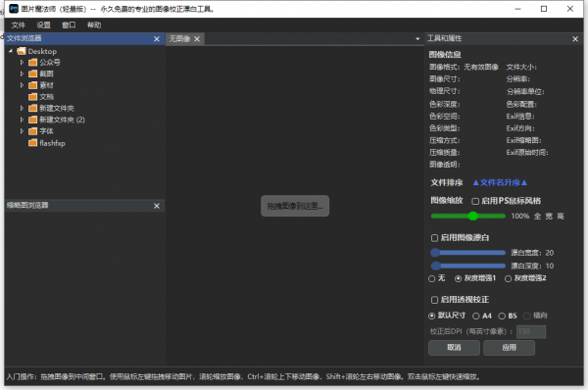Click the 取消 button
Screen dimensions: 588x390
point(454,348)
